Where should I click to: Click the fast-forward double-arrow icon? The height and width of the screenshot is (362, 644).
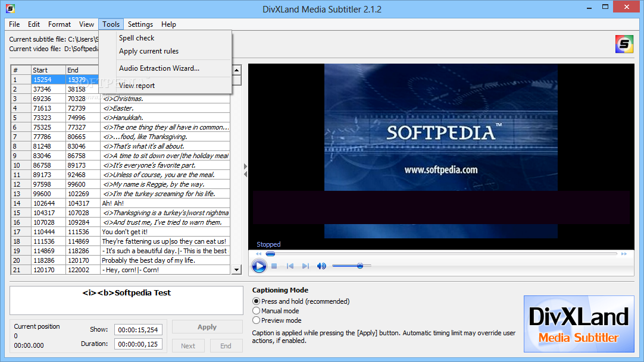pyautogui.click(x=624, y=254)
